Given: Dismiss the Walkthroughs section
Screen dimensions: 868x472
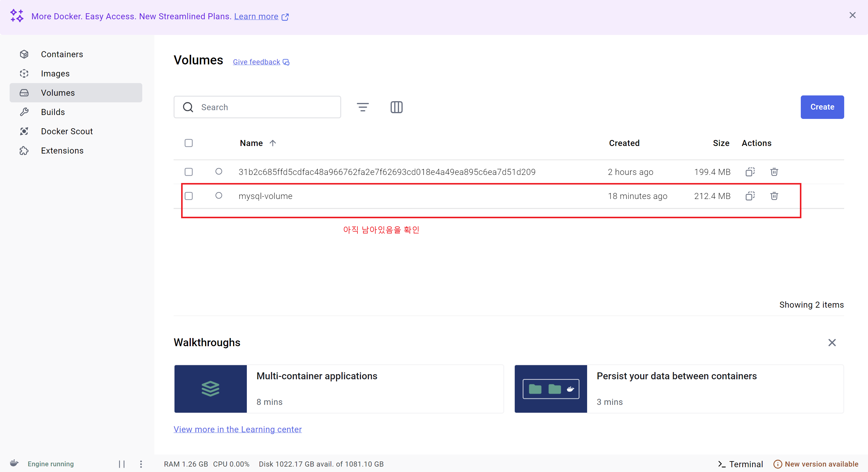Looking at the screenshot, I should pyautogui.click(x=832, y=342).
